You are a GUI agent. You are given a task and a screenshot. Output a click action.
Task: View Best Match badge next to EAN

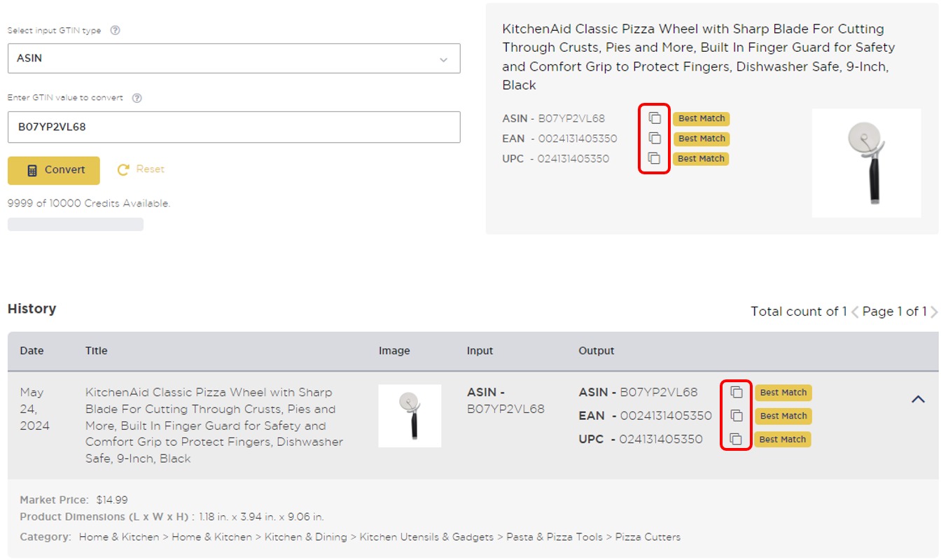click(701, 139)
